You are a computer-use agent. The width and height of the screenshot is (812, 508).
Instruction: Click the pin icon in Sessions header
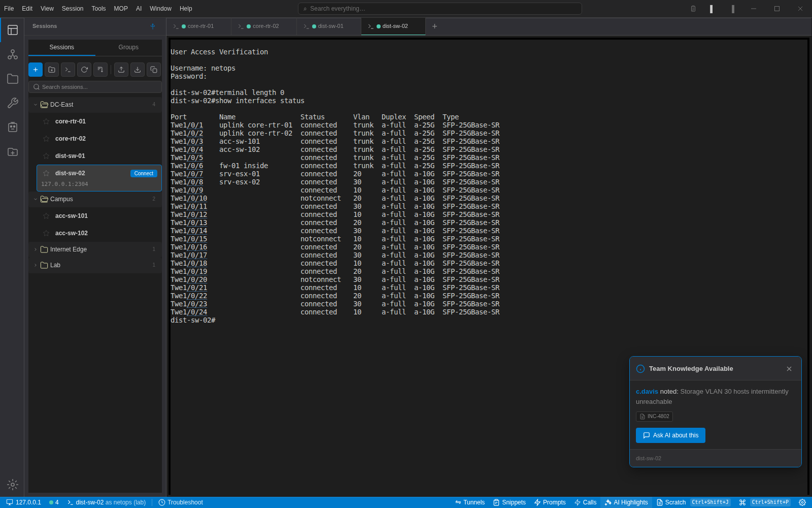pyautogui.click(x=153, y=26)
